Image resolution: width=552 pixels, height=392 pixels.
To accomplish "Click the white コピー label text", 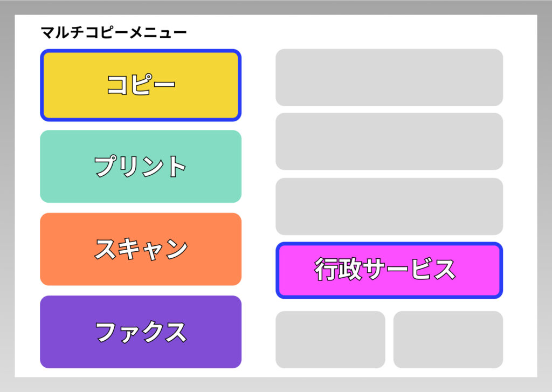I will (x=141, y=85).
